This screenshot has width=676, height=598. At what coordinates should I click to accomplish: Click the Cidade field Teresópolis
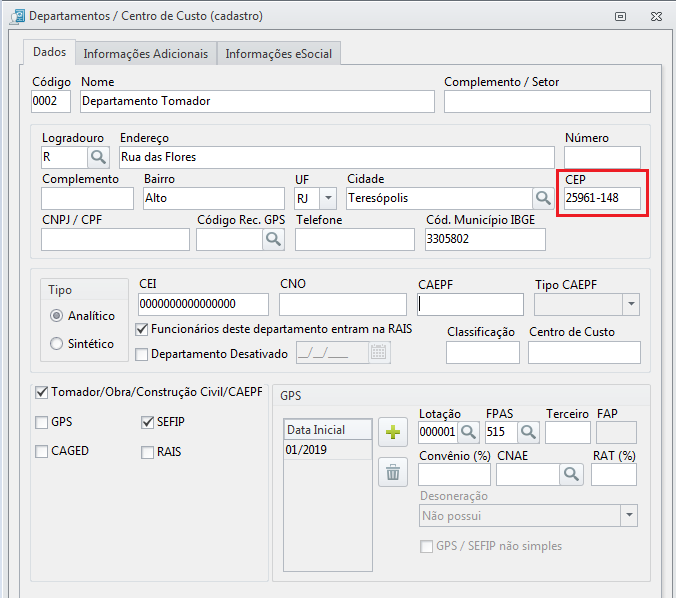[439, 198]
